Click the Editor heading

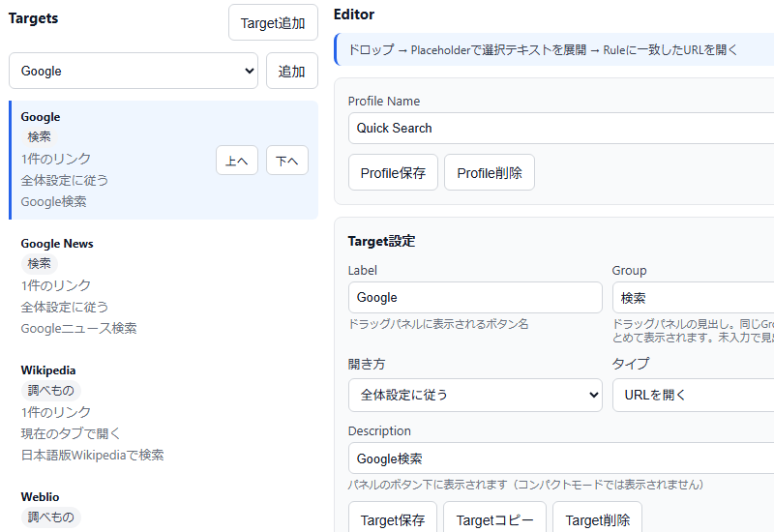[x=354, y=15]
